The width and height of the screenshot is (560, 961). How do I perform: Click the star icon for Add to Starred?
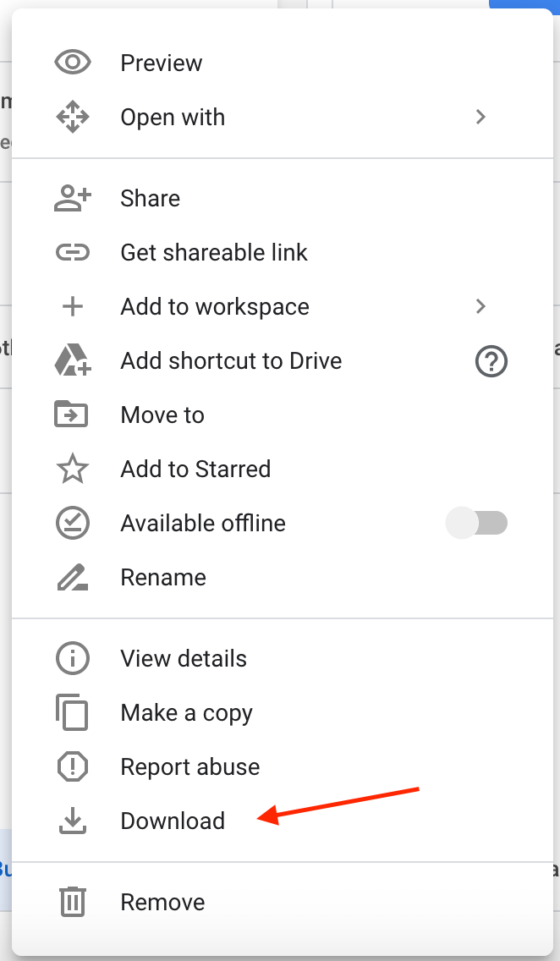[72, 469]
